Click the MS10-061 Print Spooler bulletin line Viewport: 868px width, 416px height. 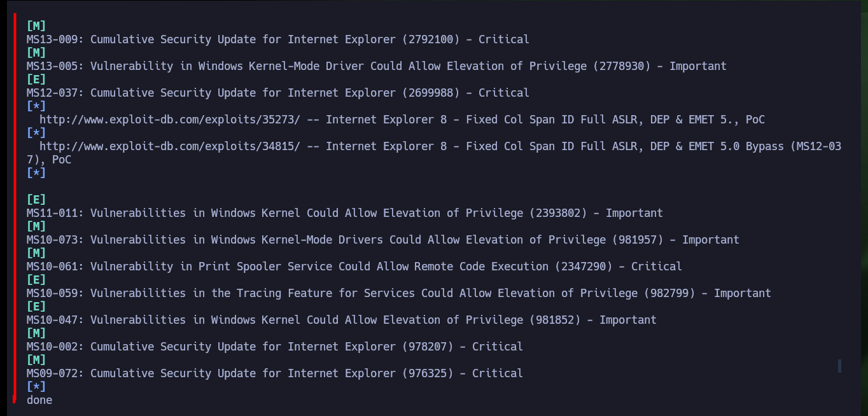(354, 267)
